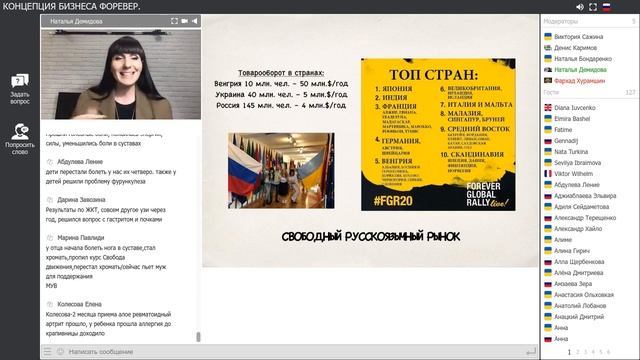Click chat author name Дарина Завозина

81,200
